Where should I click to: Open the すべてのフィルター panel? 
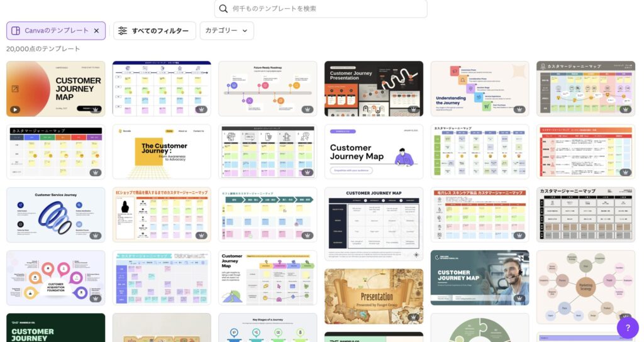click(x=154, y=31)
